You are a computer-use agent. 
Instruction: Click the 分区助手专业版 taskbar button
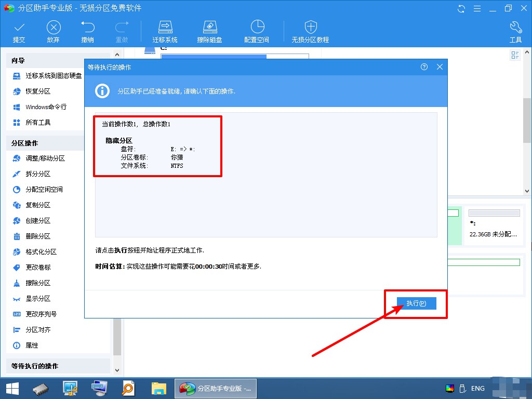click(216, 389)
